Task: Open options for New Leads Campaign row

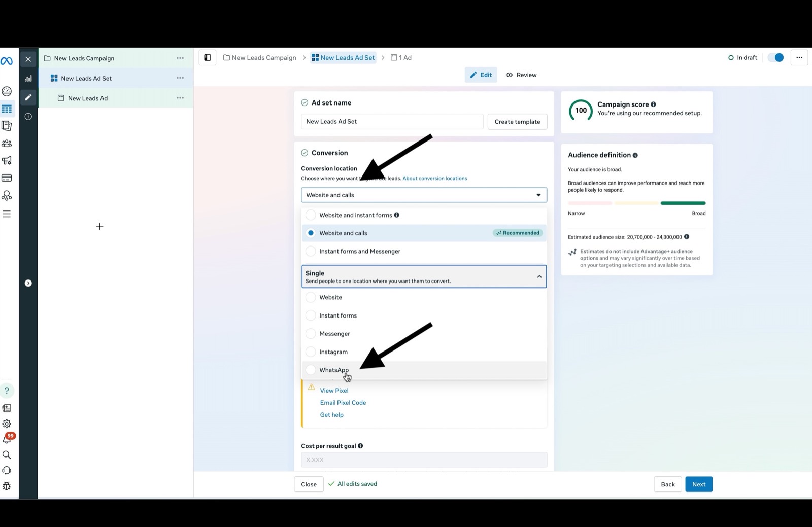Action: click(x=180, y=58)
